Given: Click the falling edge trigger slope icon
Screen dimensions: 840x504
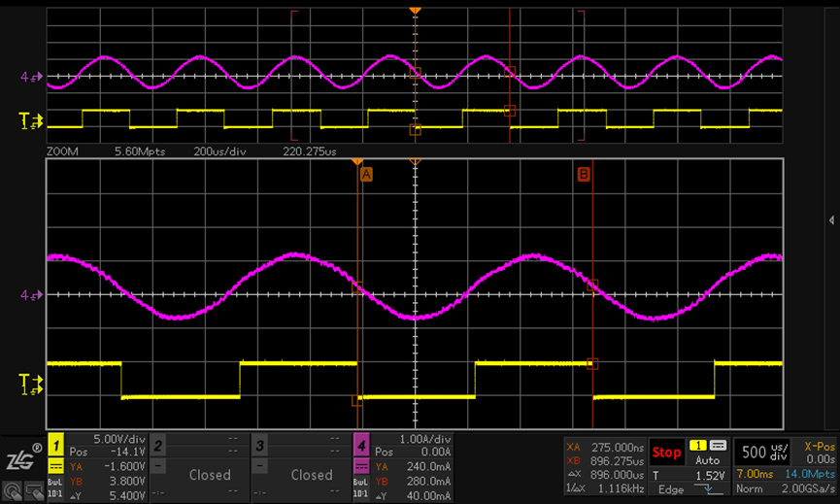Looking at the screenshot, I should [x=714, y=489].
